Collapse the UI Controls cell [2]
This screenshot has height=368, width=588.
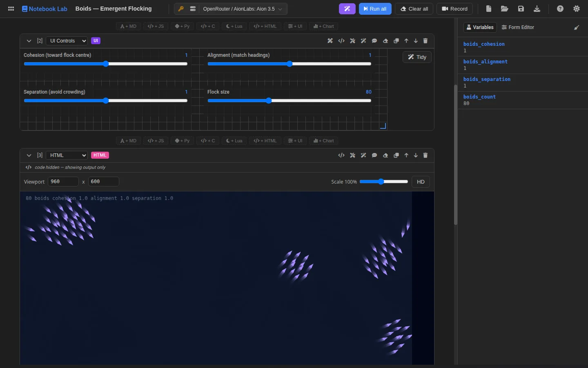[x=29, y=41]
